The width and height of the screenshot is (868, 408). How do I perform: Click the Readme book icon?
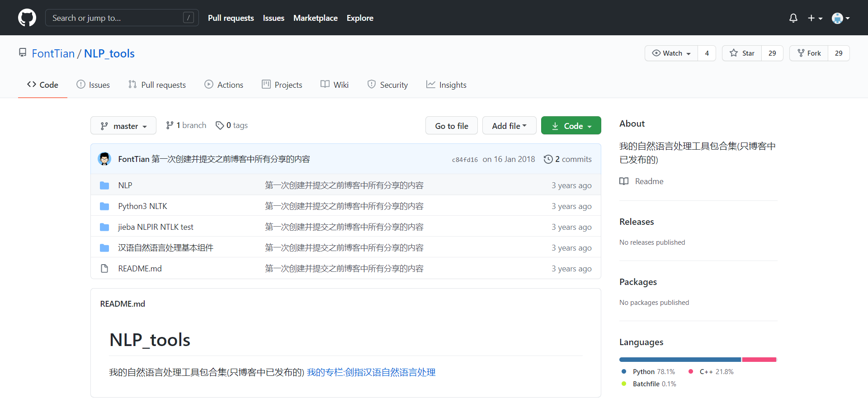click(x=624, y=181)
